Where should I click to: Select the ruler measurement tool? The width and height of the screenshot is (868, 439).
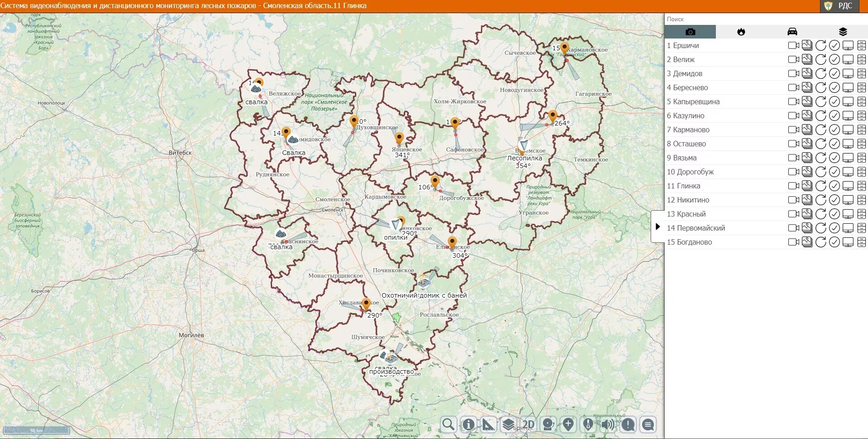[488, 425]
